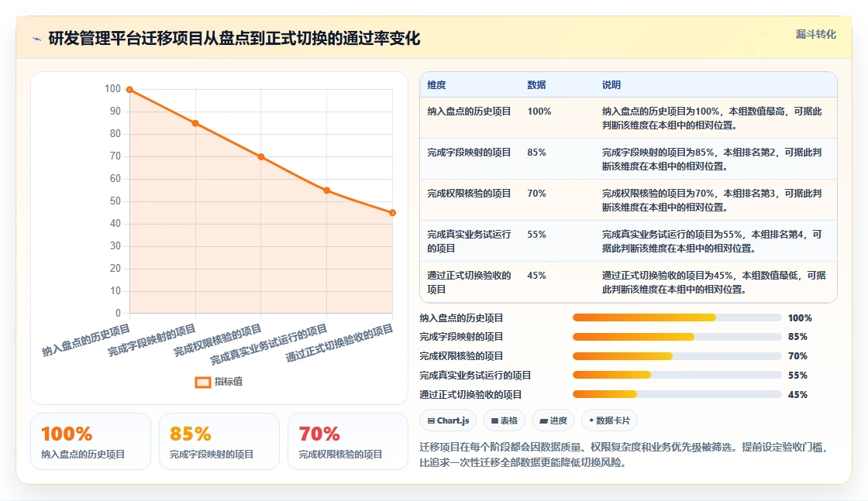Select the 进度 chip
Image resolution: width=868 pixels, height=501 pixels.
pyautogui.click(x=553, y=420)
